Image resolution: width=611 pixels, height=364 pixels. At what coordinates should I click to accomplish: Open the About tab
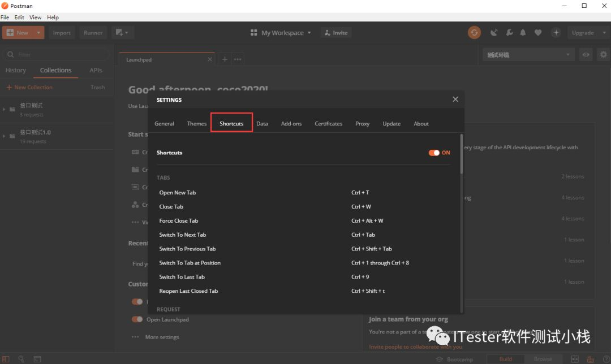[421, 123]
